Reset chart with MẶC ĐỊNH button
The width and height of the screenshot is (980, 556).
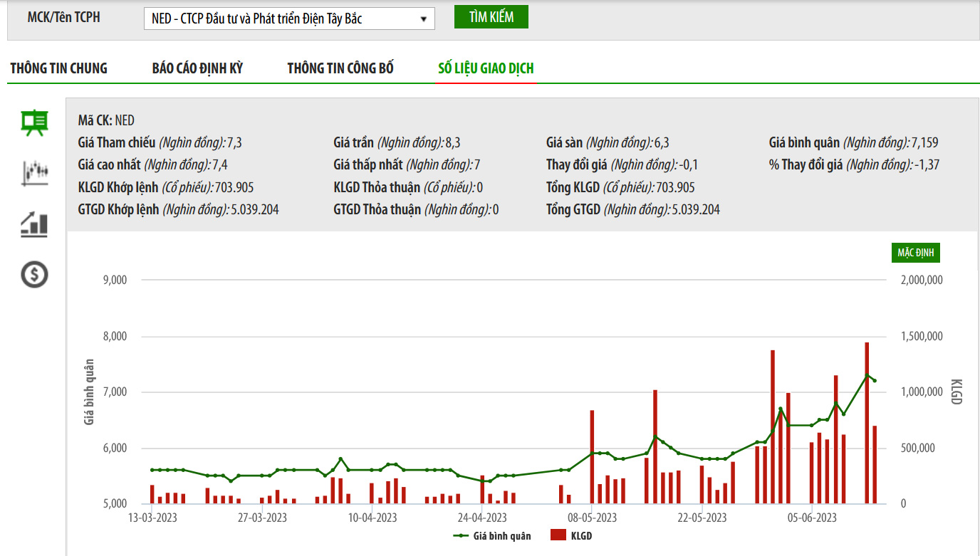(915, 253)
